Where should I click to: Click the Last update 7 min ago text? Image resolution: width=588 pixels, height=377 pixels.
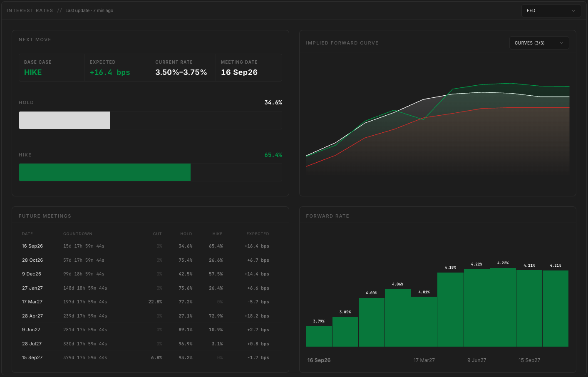click(89, 10)
